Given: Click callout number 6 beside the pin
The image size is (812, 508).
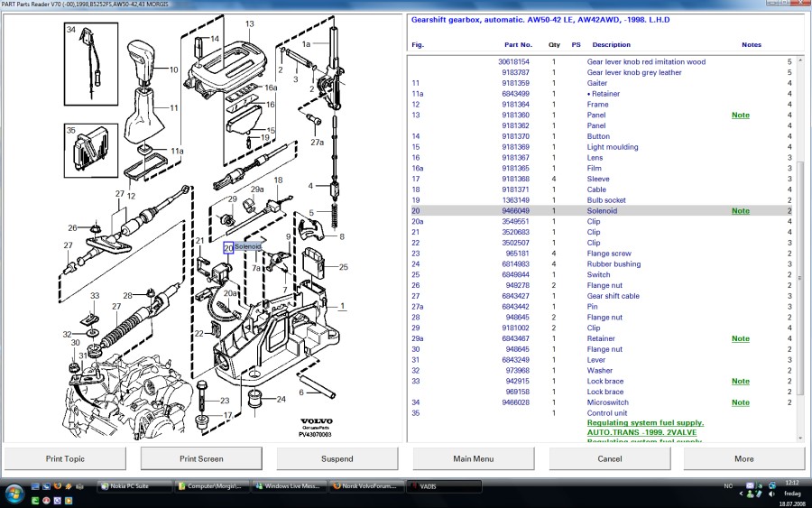Looking at the screenshot, I should tap(301, 393).
